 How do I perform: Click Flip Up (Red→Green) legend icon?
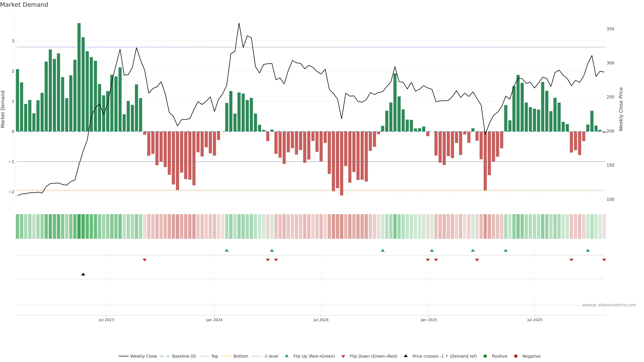[287, 356]
